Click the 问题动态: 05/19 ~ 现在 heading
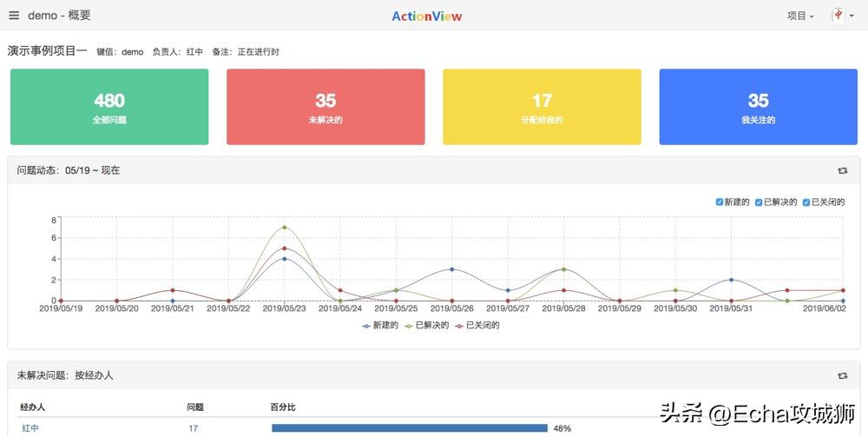 coord(69,170)
